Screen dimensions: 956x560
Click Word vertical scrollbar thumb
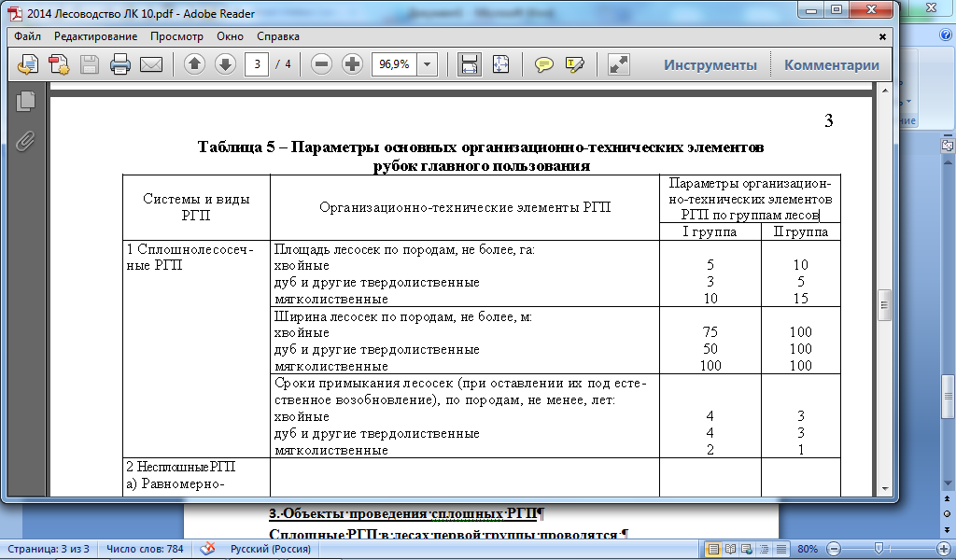(x=948, y=397)
